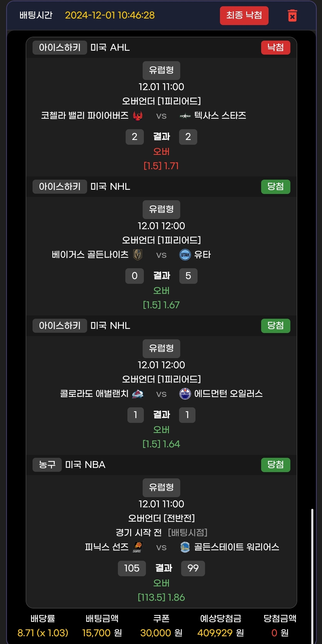Viewport: 322px width, 644px height.
Task: Click the 유럽형 label in NBA game
Action: 161,487
